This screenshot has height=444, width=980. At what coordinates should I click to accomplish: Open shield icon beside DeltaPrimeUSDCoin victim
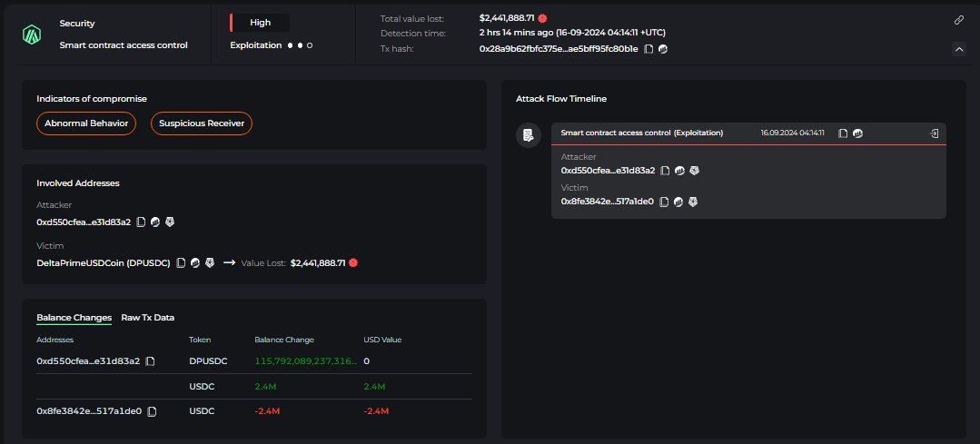(x=210, y=263)
